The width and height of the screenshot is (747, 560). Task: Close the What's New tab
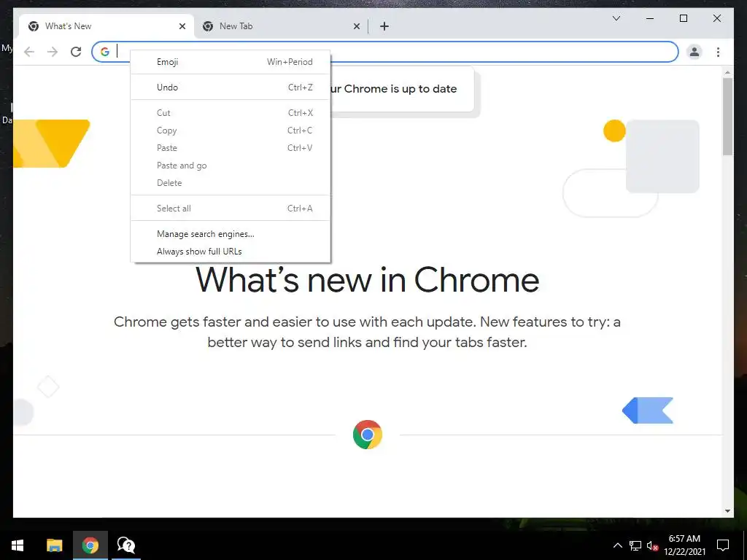click(x=182, y=26)
